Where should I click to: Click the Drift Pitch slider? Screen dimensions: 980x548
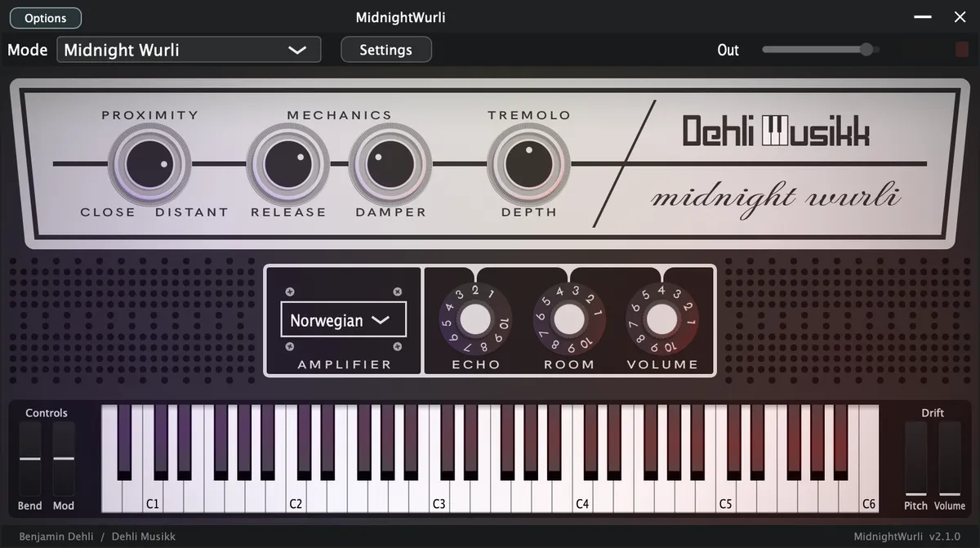pyautogui.click(x=915, y=458)
